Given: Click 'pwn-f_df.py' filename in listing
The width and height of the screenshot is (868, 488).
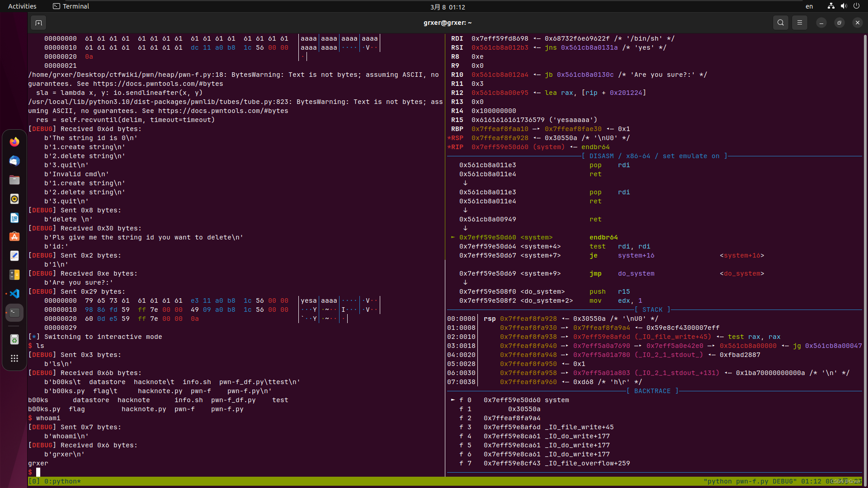Looking at the screenshot, I should pyautogui.click(x=233, y=400).
